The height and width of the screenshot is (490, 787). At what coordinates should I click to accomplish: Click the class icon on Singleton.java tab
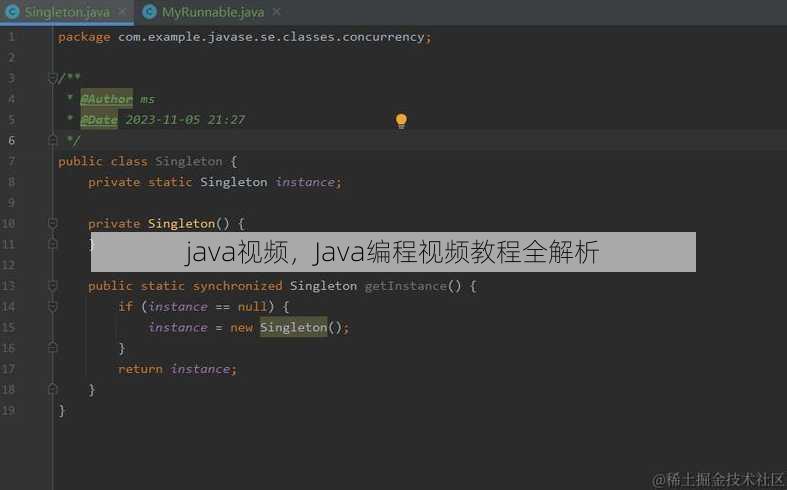pos(12,12)
